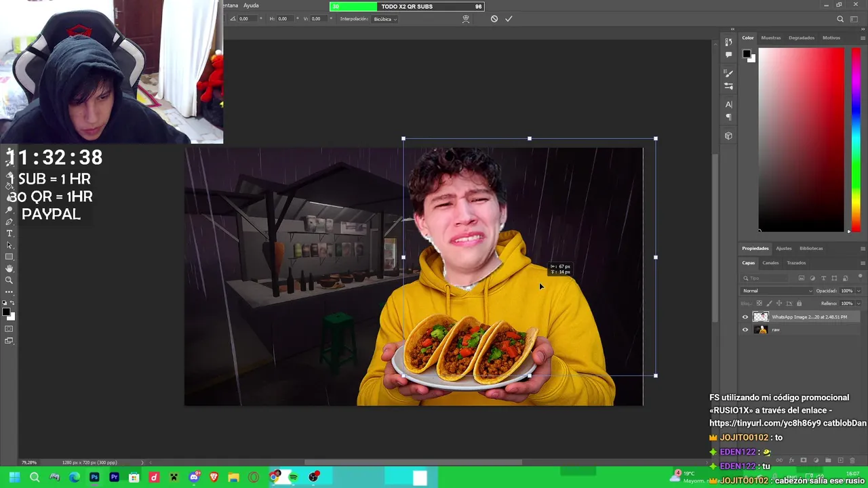This screenshot has height=488, width=868.
Task: Filter layers by pixel layer icon
Action: point(802,278)
